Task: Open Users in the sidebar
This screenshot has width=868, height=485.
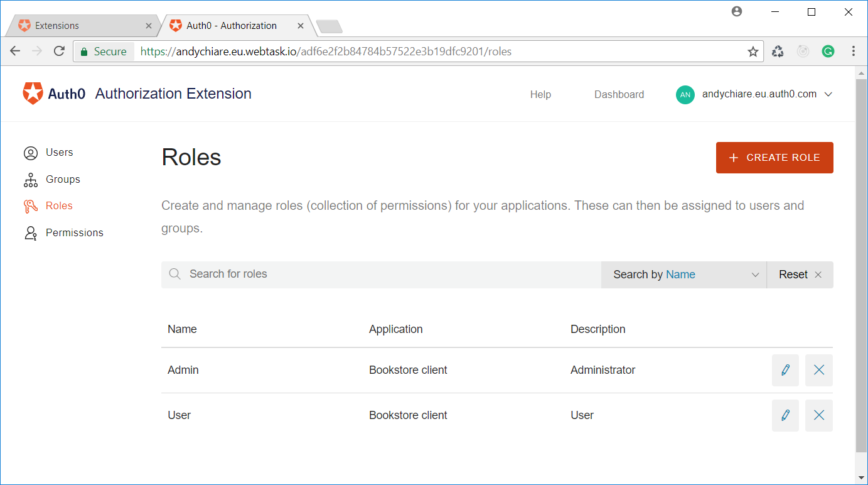Action: coord(59,153)
